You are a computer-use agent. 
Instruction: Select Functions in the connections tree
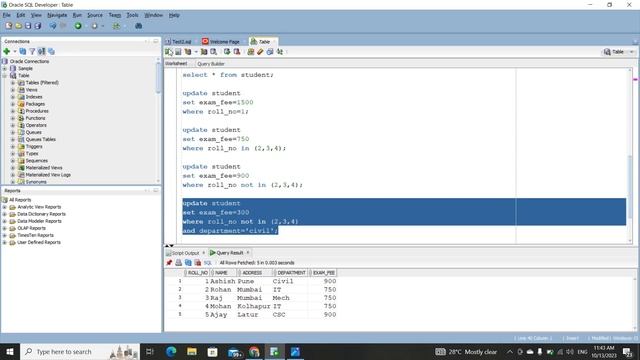[36, 118]
